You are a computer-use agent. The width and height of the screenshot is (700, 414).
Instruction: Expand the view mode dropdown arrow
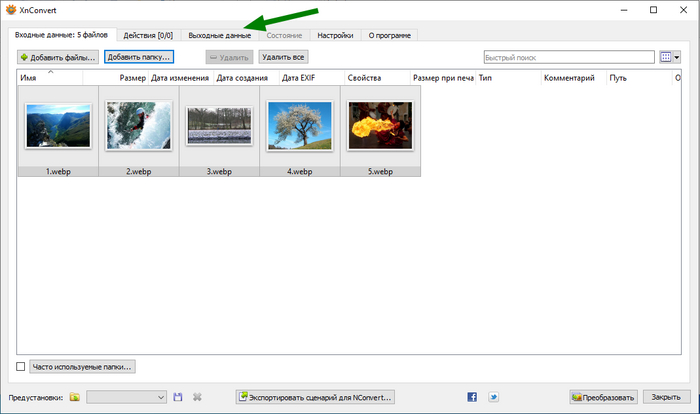point(676,57)
